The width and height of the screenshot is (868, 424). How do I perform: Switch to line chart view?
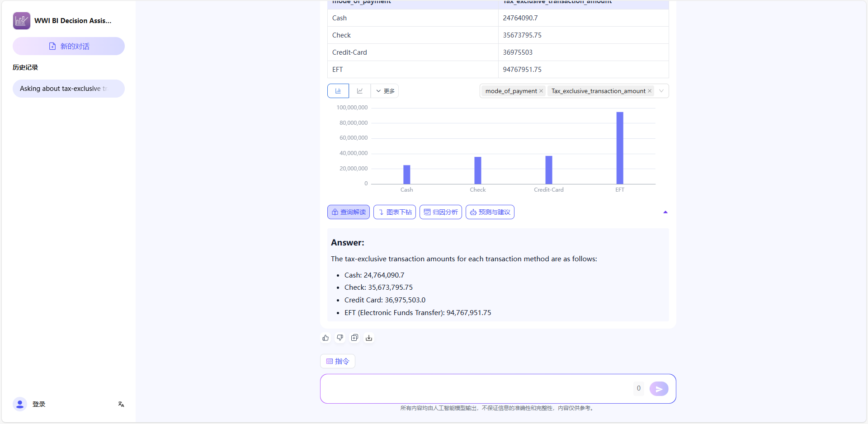click(x=360, y=91)
